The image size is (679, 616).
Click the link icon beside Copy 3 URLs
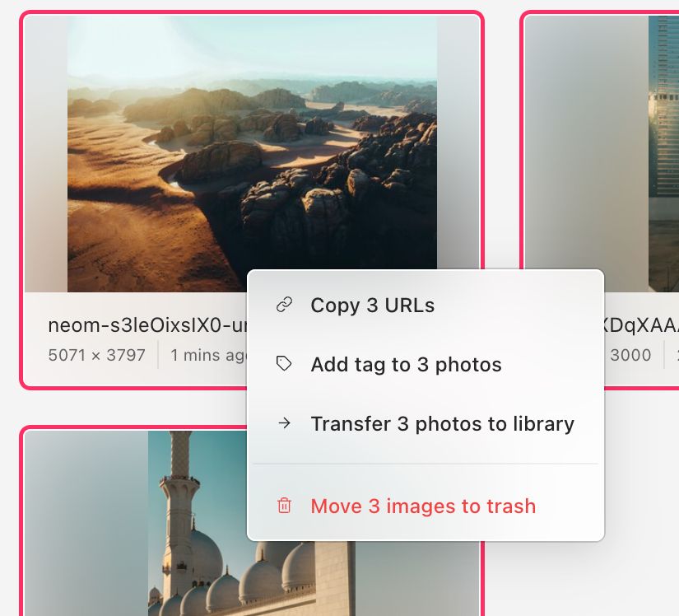click(286, 305)
